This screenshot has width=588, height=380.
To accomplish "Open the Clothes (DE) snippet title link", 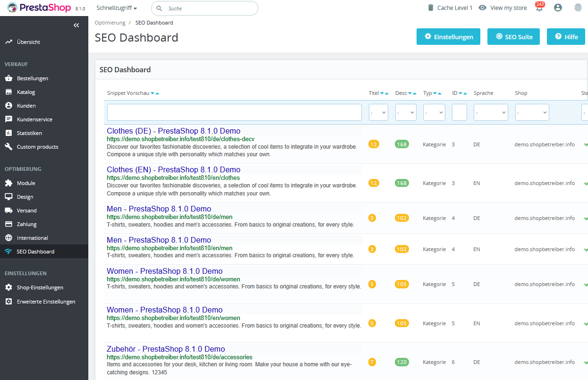I will 173,131.
